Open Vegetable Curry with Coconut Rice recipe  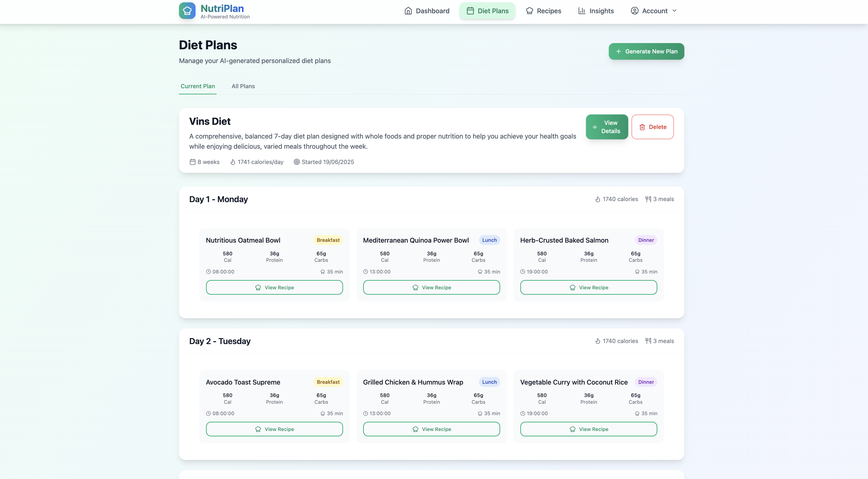coord(588,429)
